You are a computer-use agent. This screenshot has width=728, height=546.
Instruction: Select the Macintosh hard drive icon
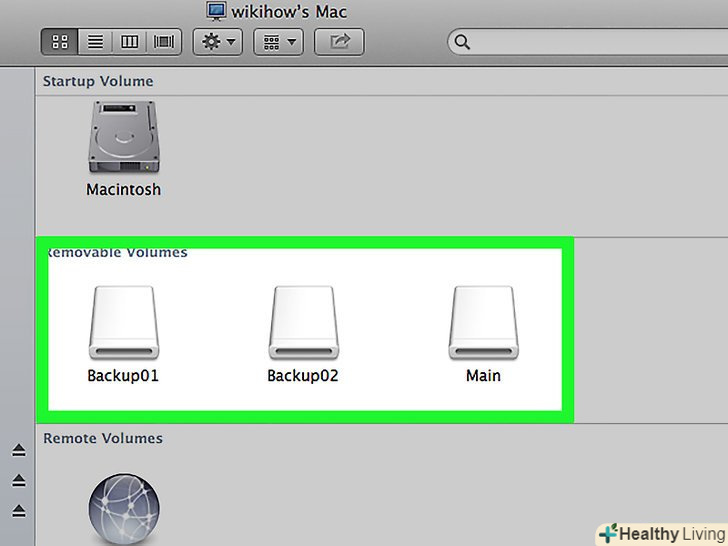(124, 137)
